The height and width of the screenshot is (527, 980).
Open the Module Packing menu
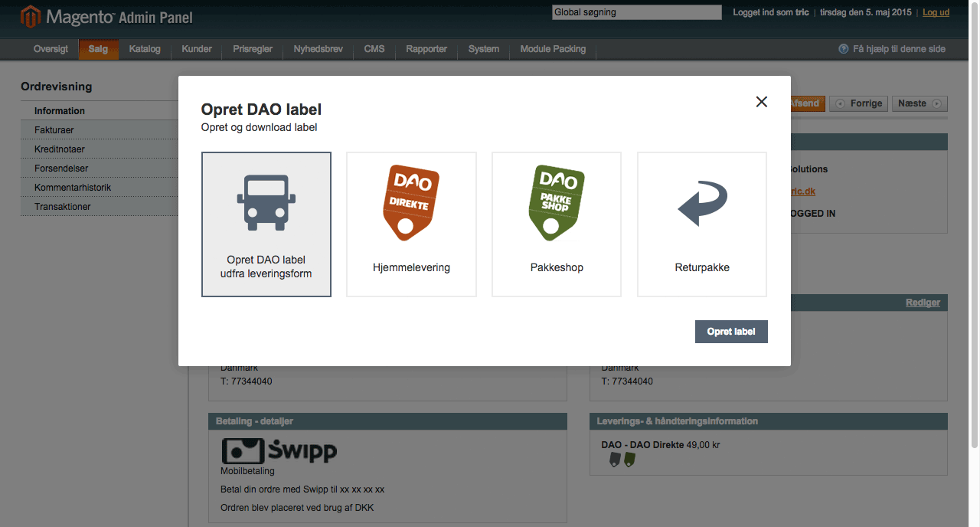coord(553,49)
